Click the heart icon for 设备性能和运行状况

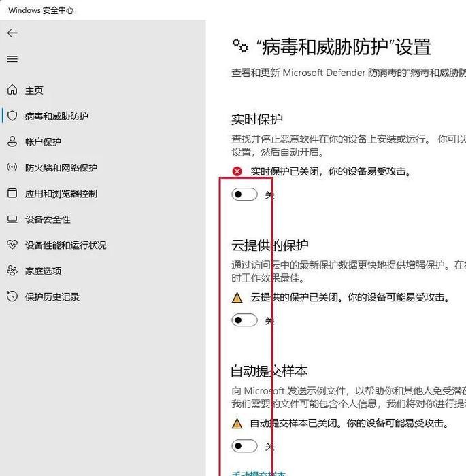12,245
